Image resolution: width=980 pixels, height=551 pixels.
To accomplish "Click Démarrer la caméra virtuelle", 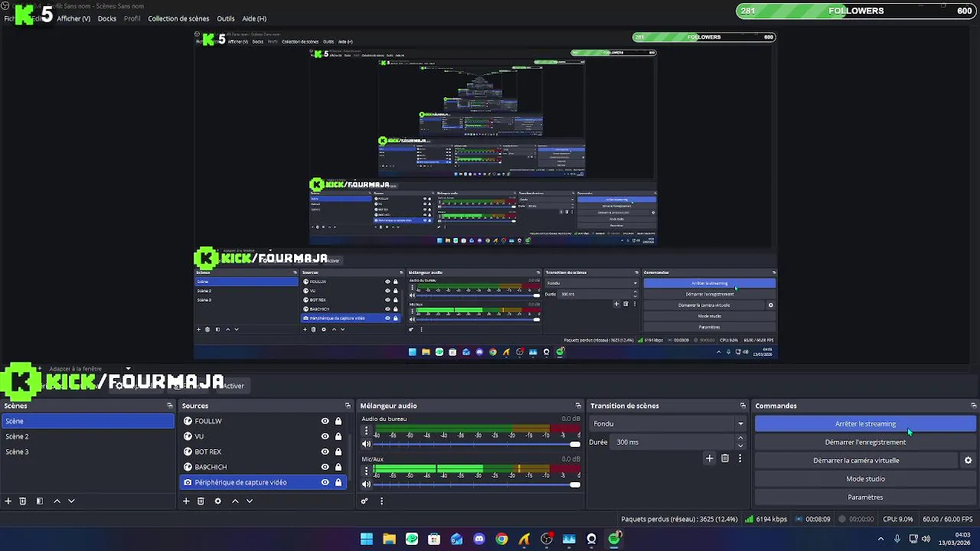I will 856,461.
